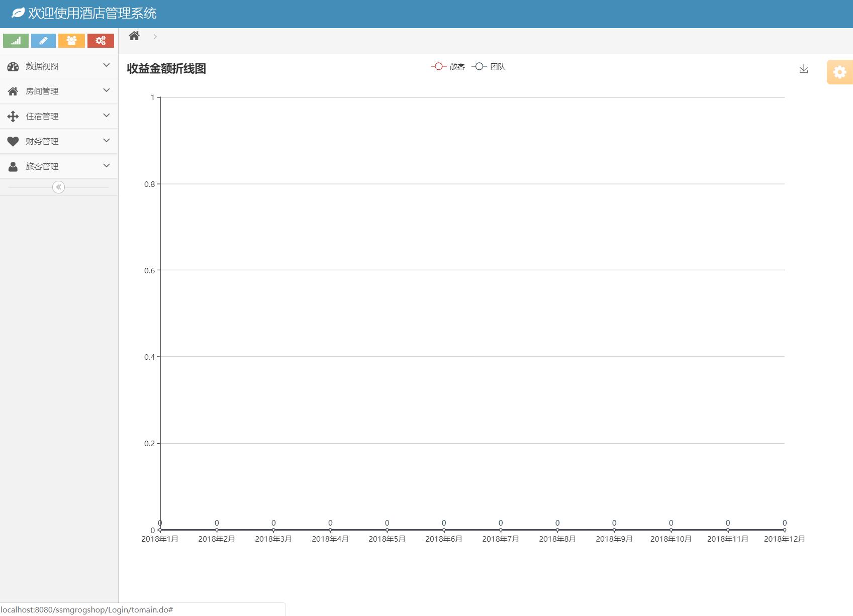The image size is (853, 616).
Task: Click the data point above 2018年9月
Action: tap(614, 530)
